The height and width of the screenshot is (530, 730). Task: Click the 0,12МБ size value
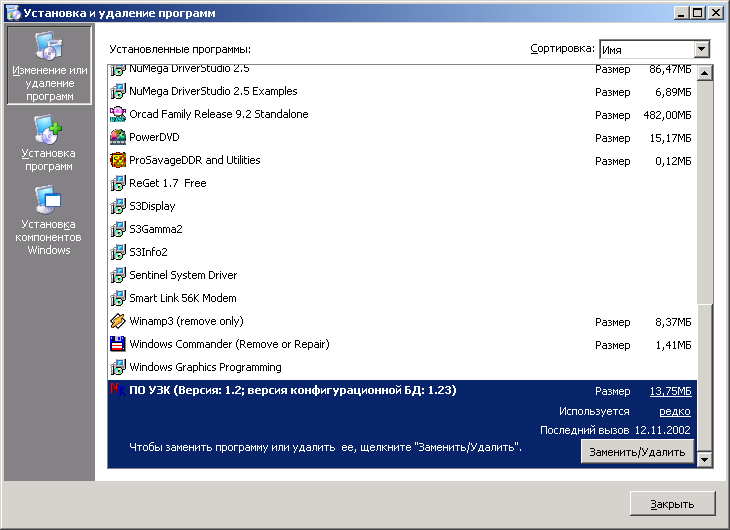click(x=673, y=161)
